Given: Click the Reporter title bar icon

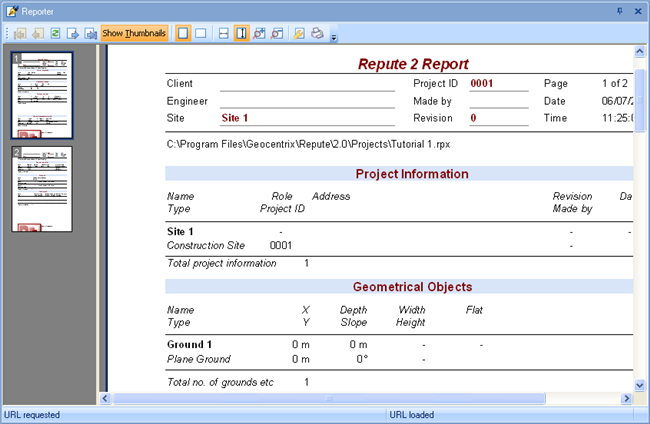Looking at the screenshot, I should click(12, 11).
